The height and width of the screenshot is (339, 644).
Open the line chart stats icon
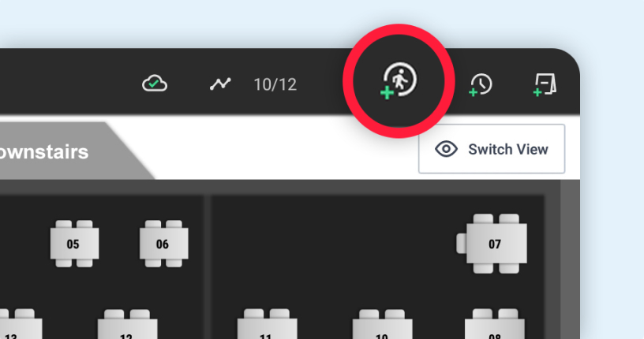220,84
